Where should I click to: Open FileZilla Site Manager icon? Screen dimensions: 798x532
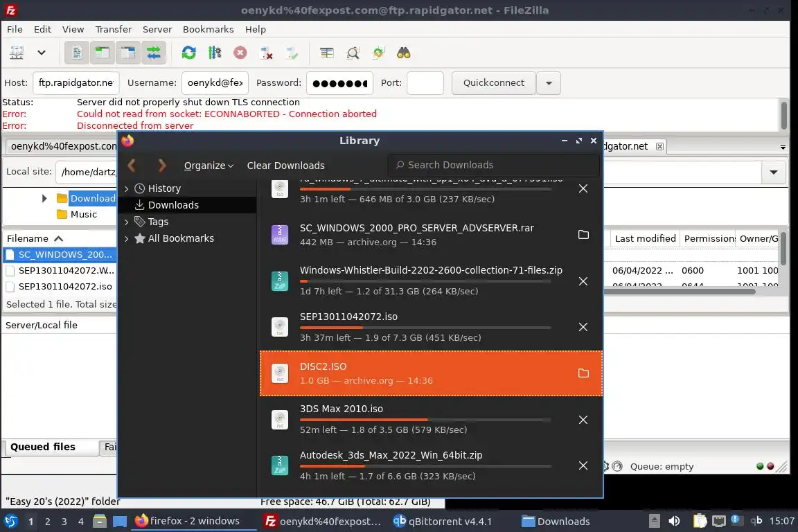[17, 53]
